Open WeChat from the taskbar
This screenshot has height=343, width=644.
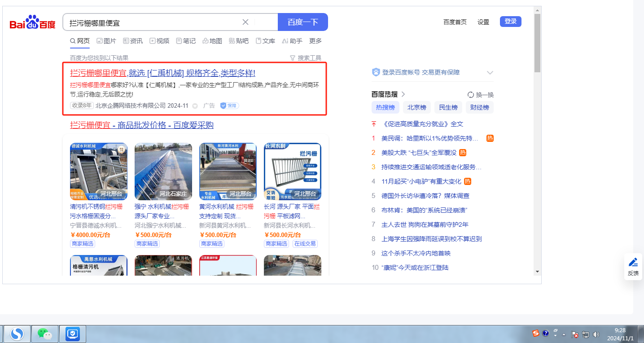point(44,334)
